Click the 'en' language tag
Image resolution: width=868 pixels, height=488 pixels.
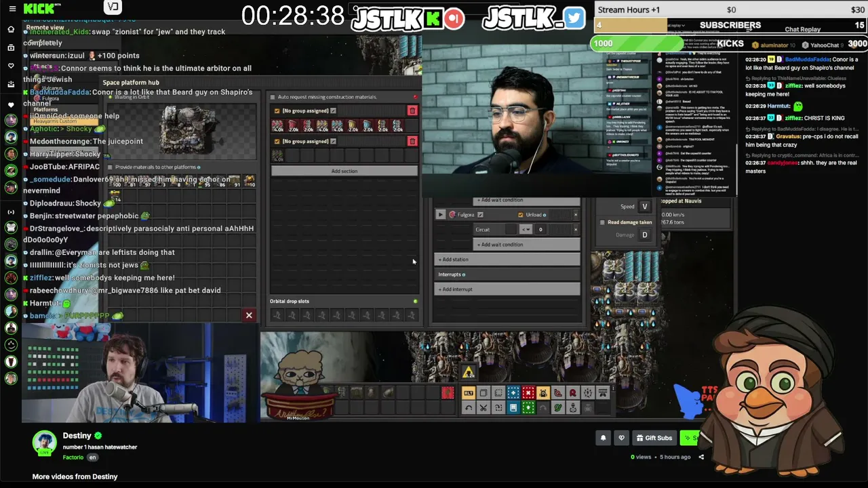93,457
